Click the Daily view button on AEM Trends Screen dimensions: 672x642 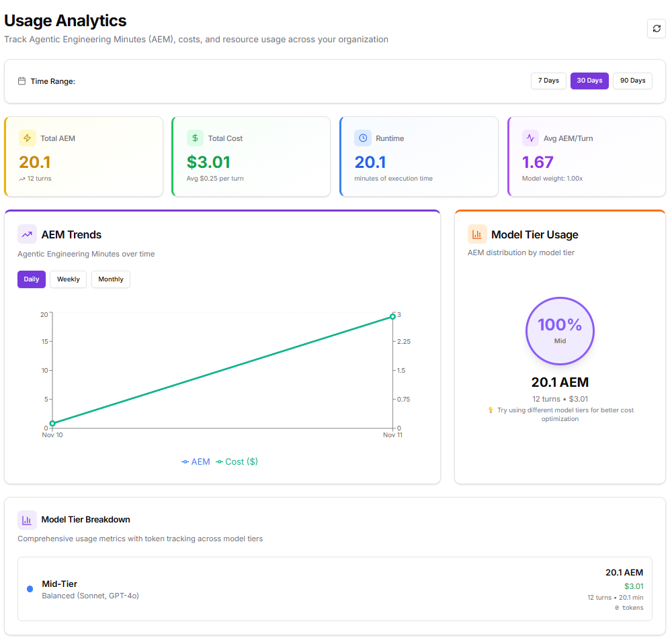click(31, 279)
